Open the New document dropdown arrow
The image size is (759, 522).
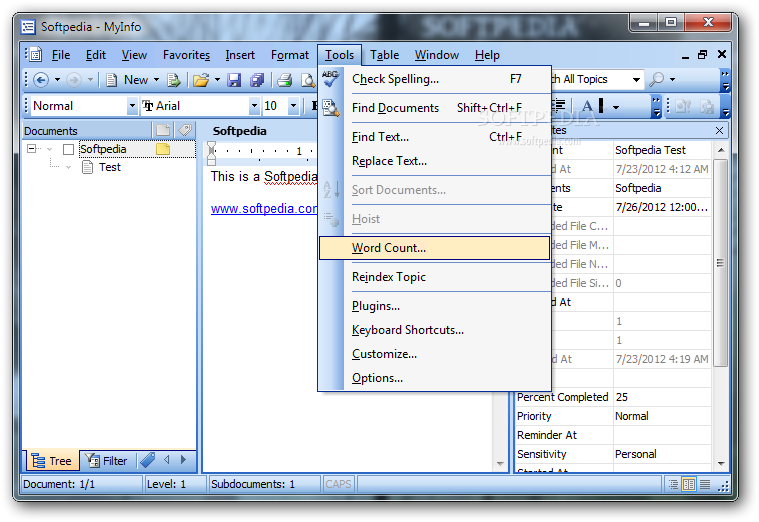pos(156,80)
